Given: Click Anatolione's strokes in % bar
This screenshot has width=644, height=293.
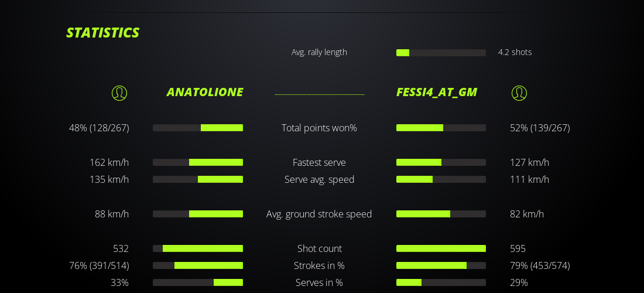Looking at the screenshot, I should [198, 265].
